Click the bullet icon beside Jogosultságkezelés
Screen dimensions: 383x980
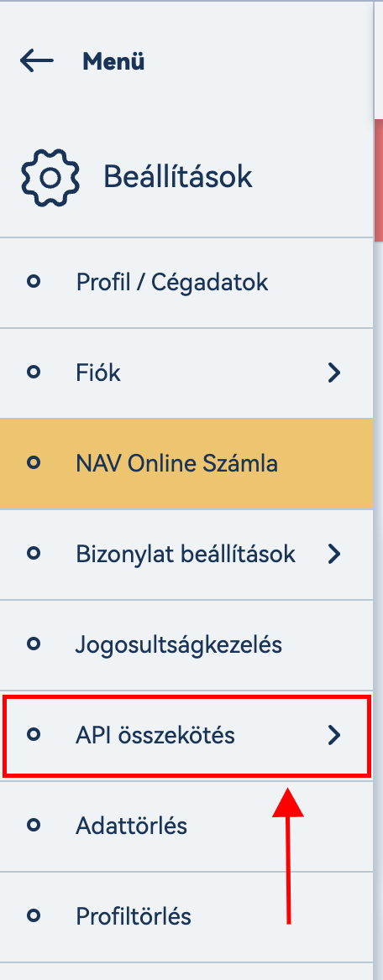click(x=34, y=644)
